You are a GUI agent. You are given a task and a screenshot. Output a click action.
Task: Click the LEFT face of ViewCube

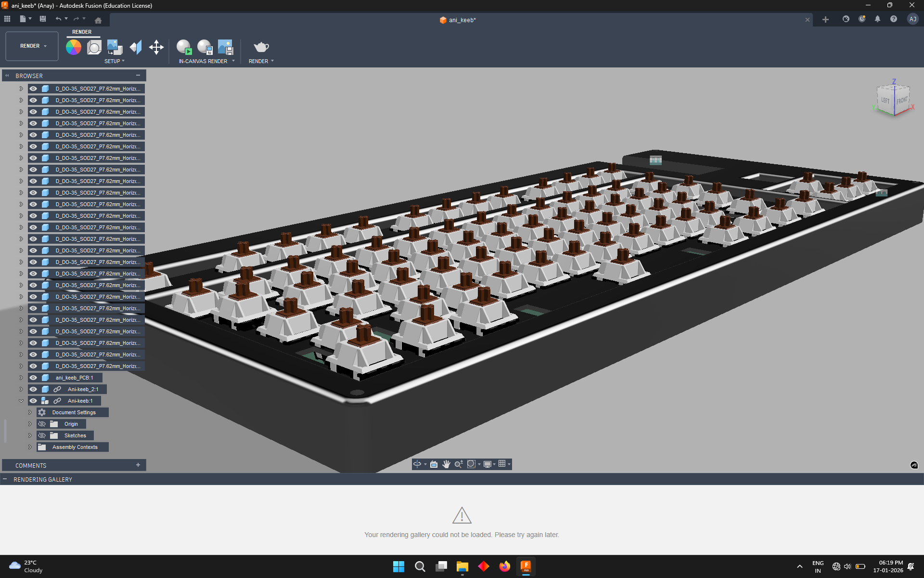885,100
